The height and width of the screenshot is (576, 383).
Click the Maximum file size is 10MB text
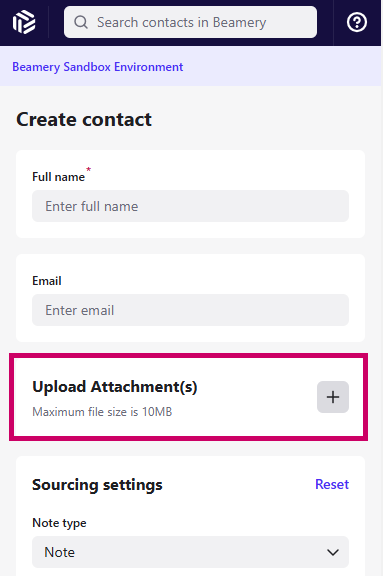point(102,412)
